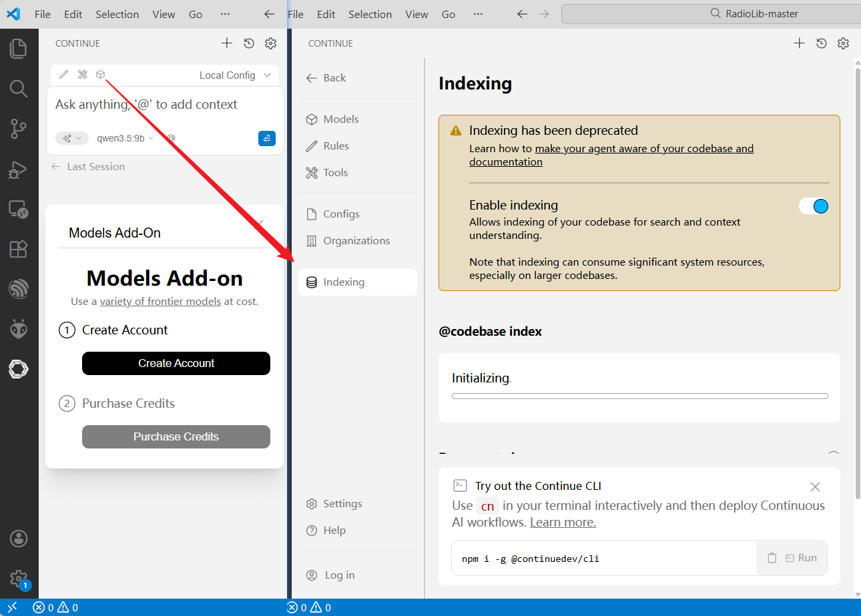
Task: Return to Last Session
Action: 88,167
